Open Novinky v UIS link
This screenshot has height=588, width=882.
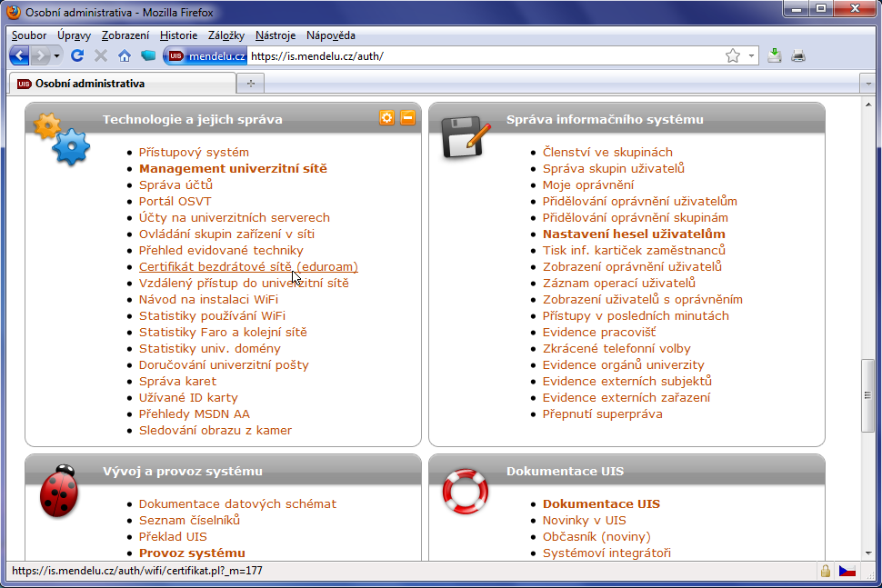click(x=585, y=521)
